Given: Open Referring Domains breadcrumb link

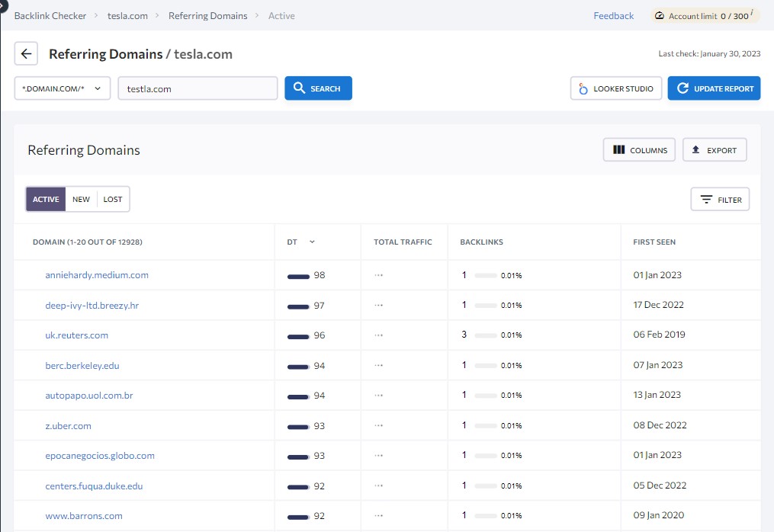Looking at the screenshot, I should [208, 16].
